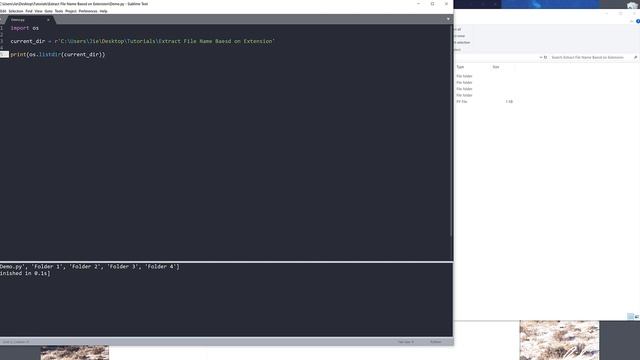Viewport: 640px width, 360px height.
Task: Switch Explorer to details view icon
Action: 630,316
